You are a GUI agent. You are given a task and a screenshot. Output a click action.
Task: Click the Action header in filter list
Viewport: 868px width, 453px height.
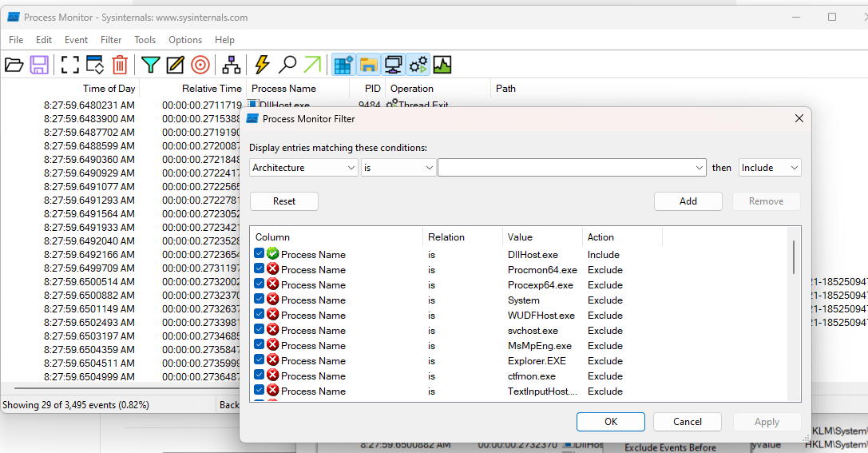[x=622, y=237]
